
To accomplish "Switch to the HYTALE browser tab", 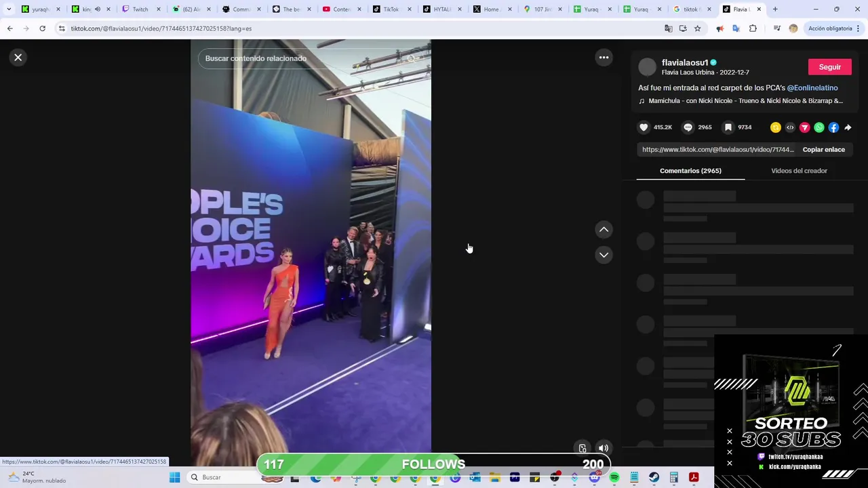I will click(442, 9).
